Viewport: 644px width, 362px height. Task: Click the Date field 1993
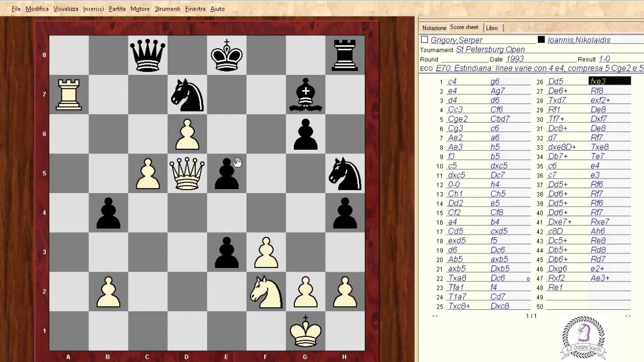coord(515,59)
